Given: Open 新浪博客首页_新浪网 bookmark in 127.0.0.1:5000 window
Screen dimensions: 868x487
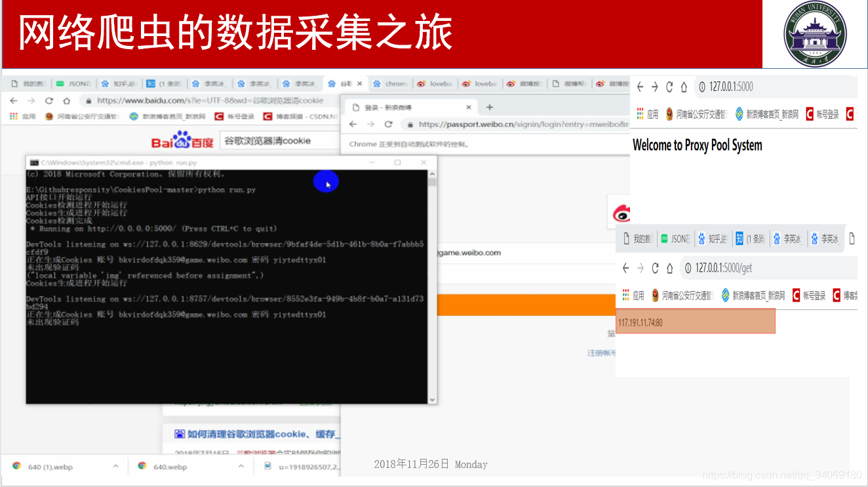Looking at the screenshot, I should coord(768,114).
